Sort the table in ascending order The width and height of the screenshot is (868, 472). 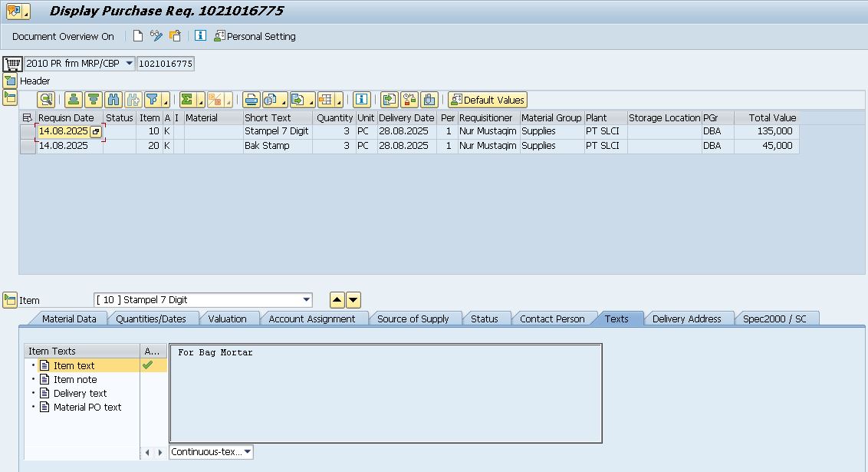click(x=74, y=100)
